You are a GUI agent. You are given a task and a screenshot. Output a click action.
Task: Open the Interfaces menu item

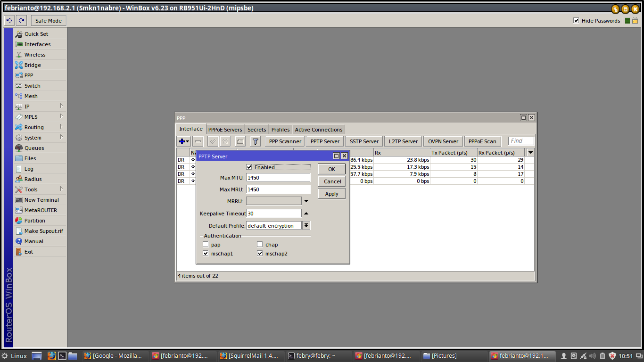40,44
